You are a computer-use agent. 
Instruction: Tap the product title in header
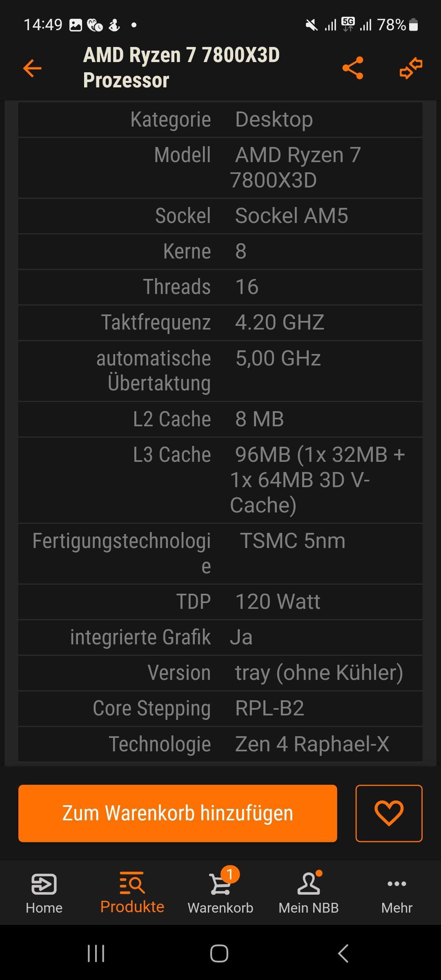(x=182, y=67)
